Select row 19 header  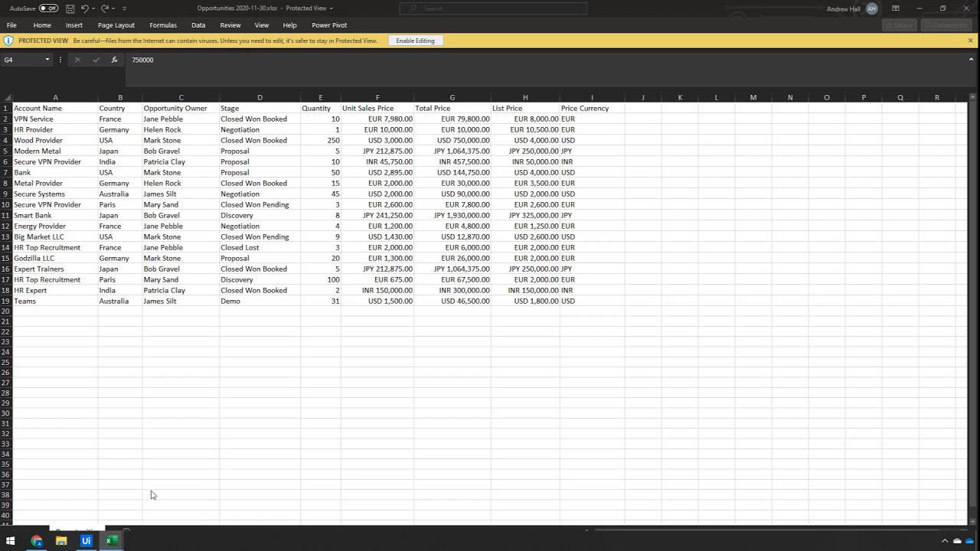[x=5, y=301]
